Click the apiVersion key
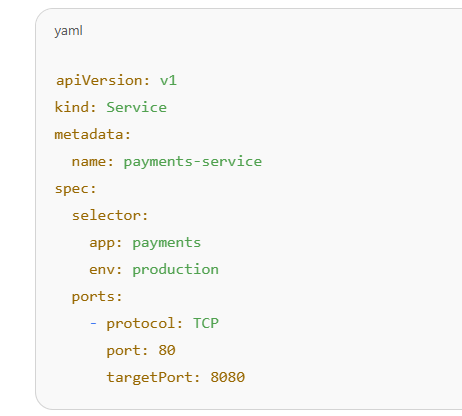 [99, 81]
